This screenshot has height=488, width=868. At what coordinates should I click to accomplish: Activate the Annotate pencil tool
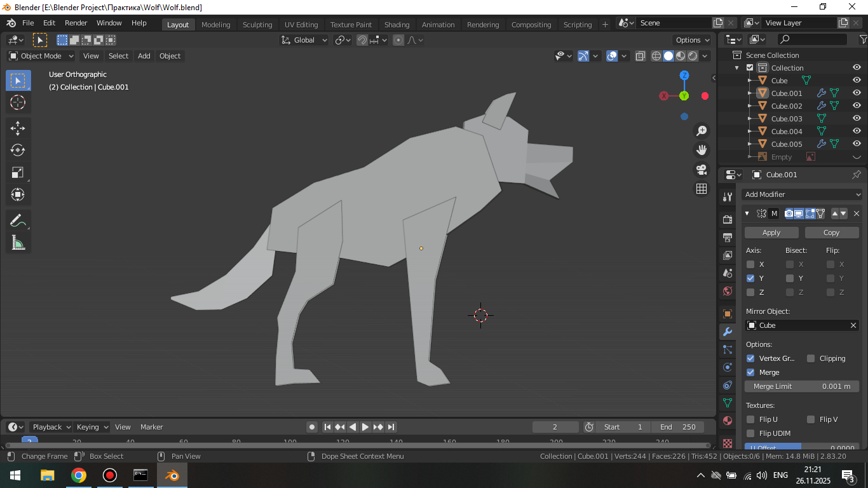18,220
